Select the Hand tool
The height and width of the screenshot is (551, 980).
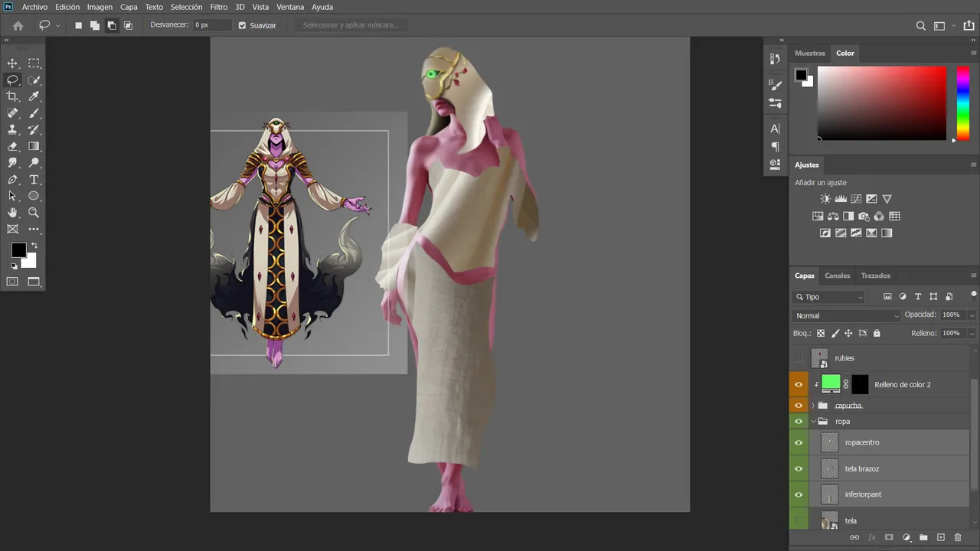(x=12, y=213)
